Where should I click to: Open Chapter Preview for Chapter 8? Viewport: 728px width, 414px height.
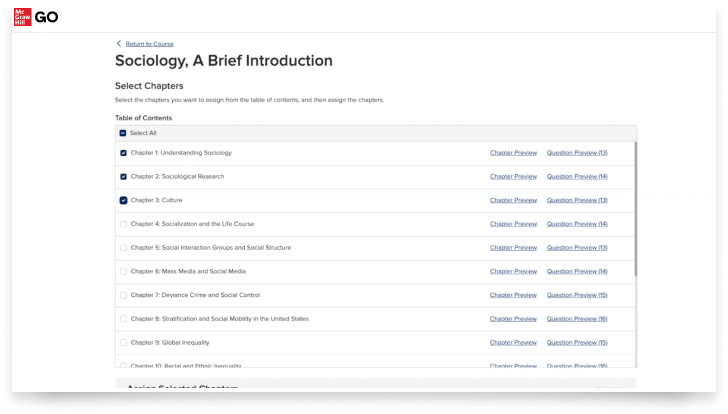tap(514, 318)
